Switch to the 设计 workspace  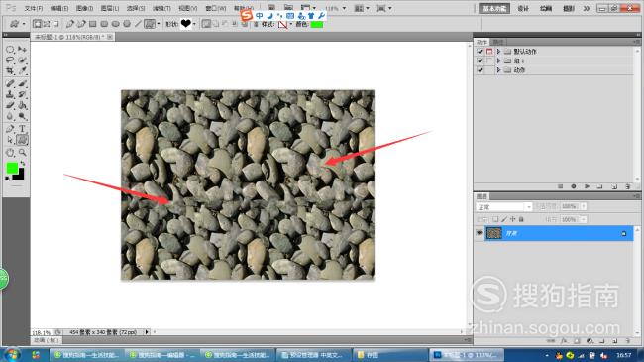click(x=523, y=8)
